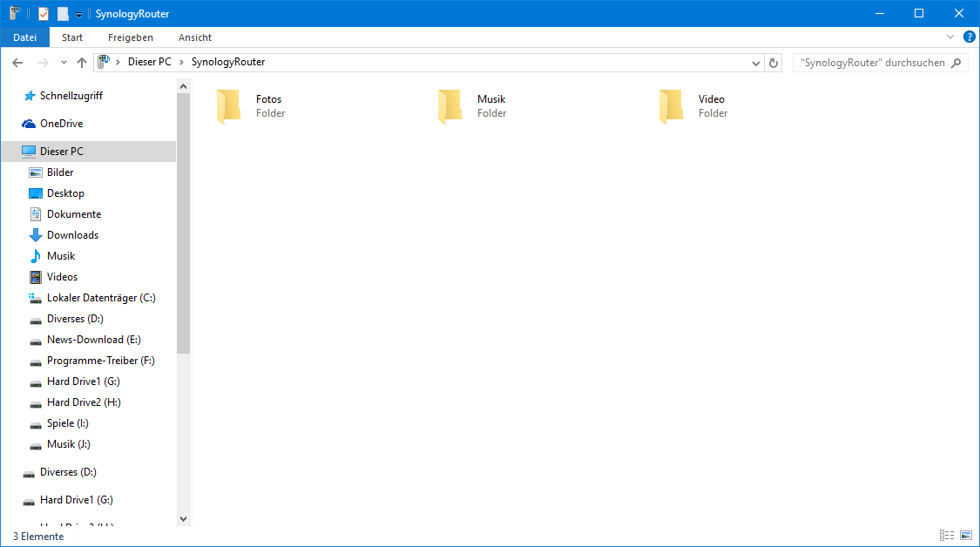This screenshot has width=980, height=547.
Task: Click the OneDrive cloud icon
Action: click(29, 124)
